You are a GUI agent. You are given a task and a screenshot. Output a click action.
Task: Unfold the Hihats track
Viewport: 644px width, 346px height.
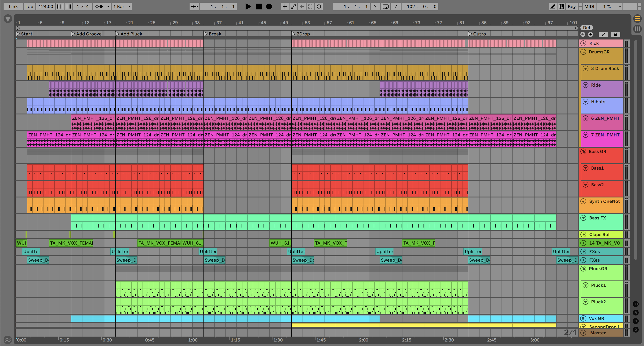point(586,102)
